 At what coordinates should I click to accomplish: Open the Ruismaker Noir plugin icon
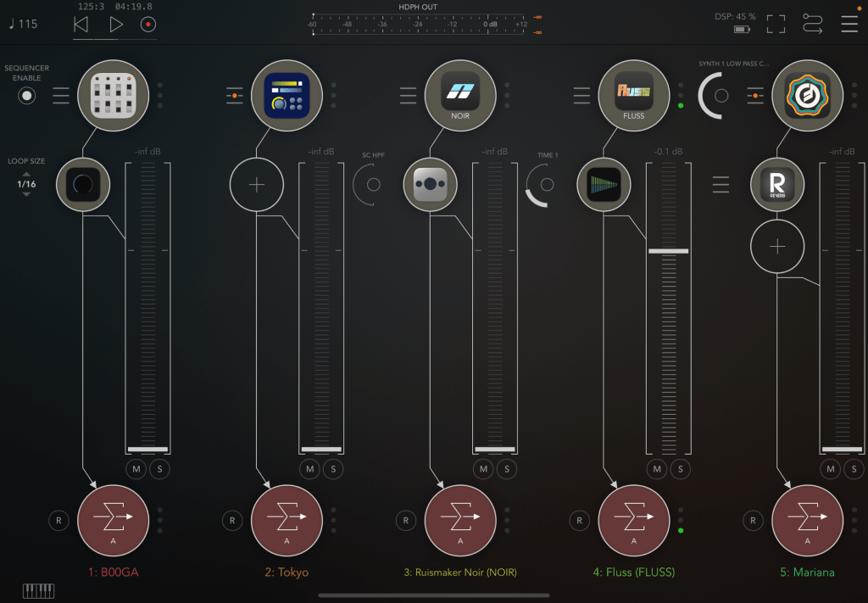(460, 95)
